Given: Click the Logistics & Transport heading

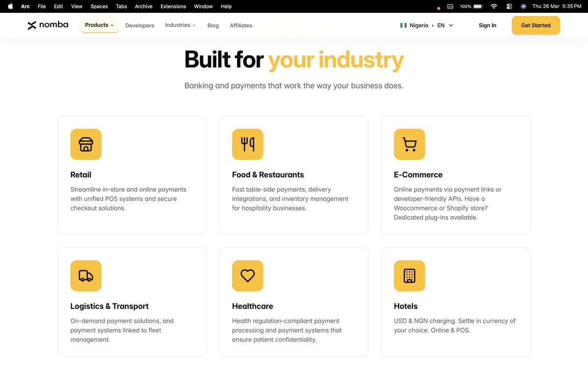Looking at the screenshot, I should coord(109,306).
